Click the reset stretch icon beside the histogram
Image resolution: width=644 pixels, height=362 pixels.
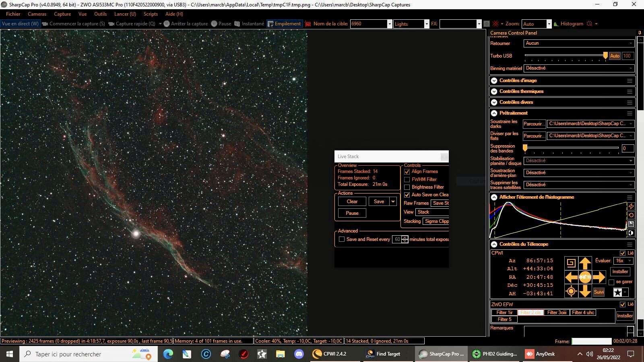point(631,215)
